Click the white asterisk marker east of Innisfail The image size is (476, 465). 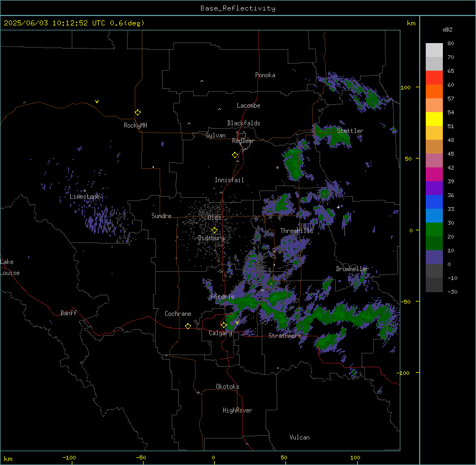pos(277,167)
